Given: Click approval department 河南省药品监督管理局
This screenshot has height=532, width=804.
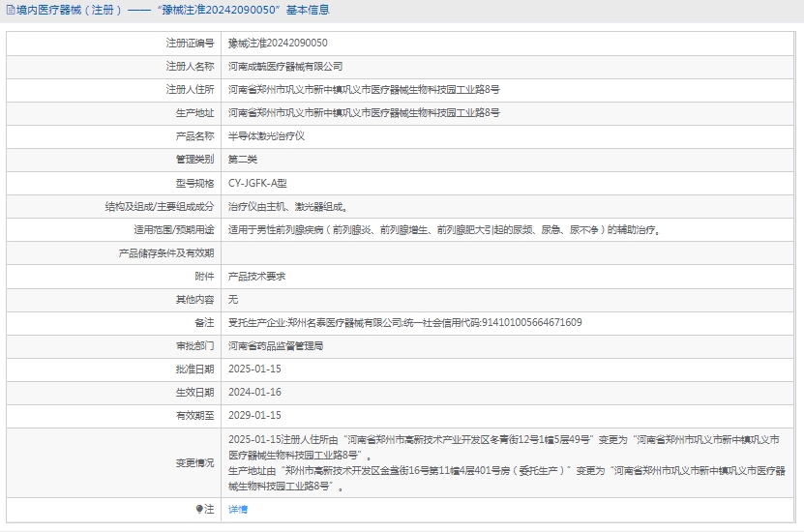Looking at the screenshot, I should tap(276, 345).
